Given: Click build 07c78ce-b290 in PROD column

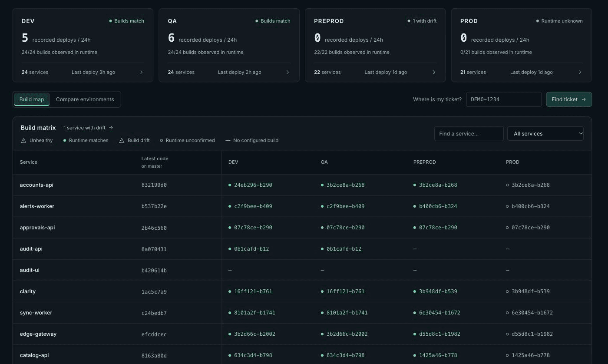Looking at the screenshot, I should point(531,228).
